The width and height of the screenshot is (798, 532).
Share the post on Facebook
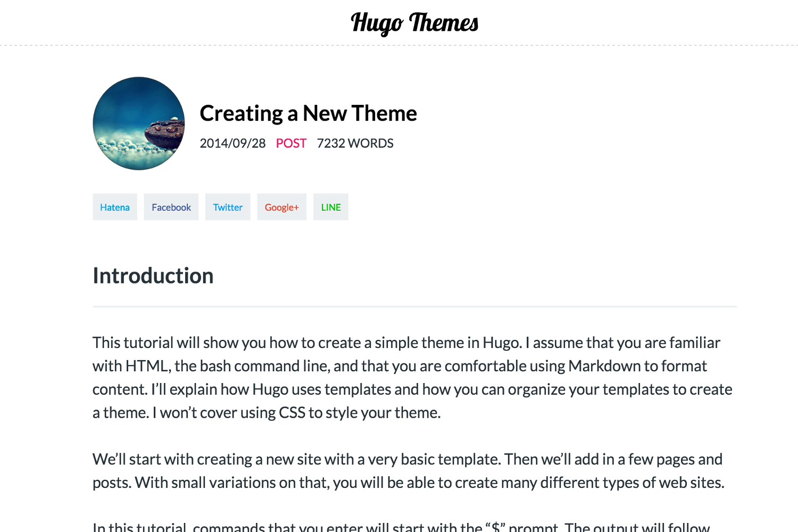(x=171, y=207)
